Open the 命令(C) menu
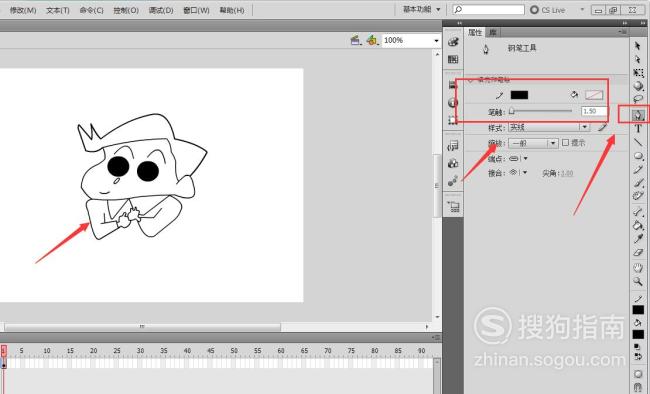The image size is (650, 394). click(x=91, y=10)
